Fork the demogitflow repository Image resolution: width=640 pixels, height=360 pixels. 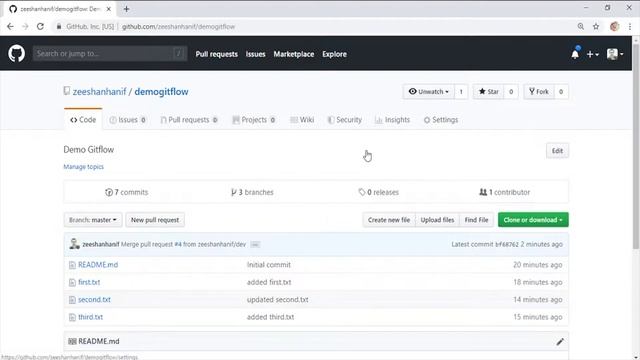pos(539,92)
